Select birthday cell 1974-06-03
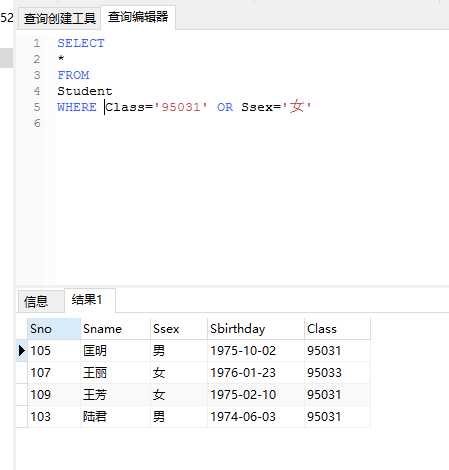 (256, 417)
